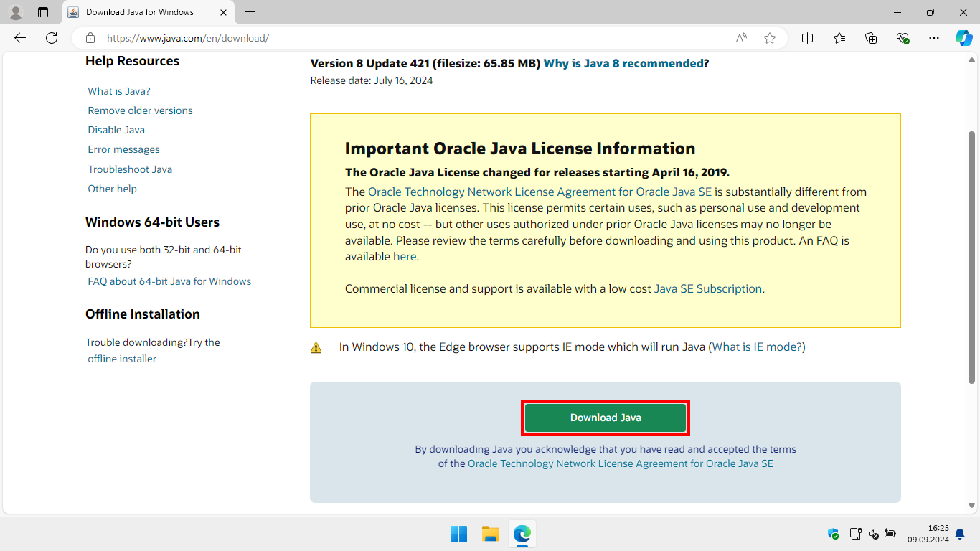Open the 'offline installer' link
The image size is (980, 551).
pos(122,359)
